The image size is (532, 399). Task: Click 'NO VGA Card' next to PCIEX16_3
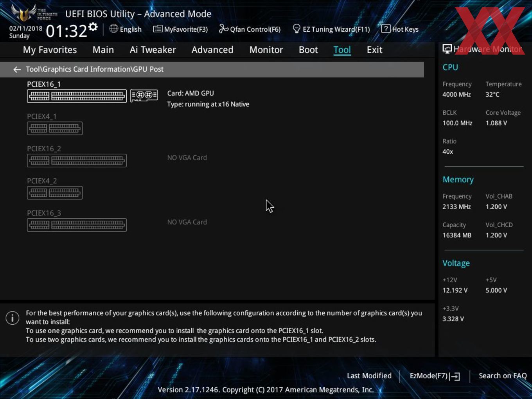(x=187, y=222)
